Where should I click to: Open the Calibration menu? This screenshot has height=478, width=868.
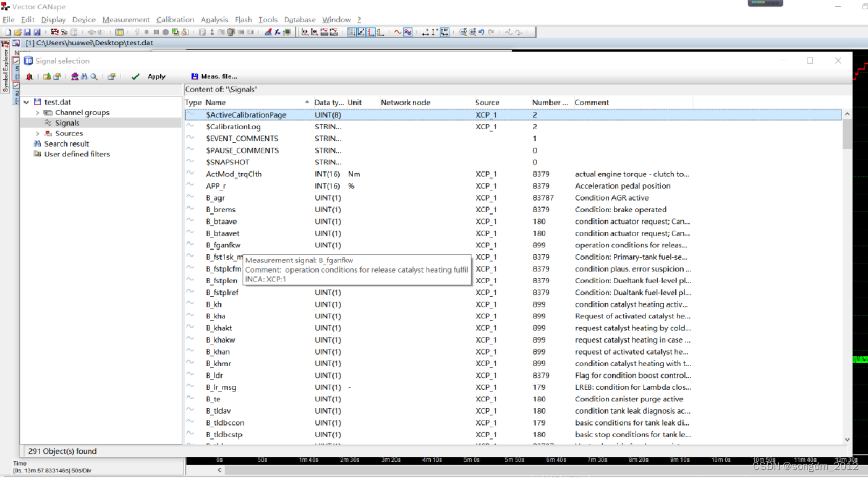pyautogui.click(x=175, y=20)
